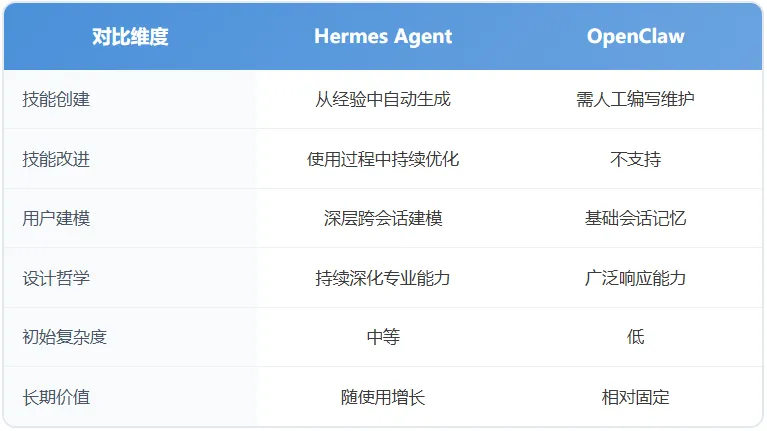Click the 中等 cell
Viewport: 767px width, 431px height.
click(383, 337)
